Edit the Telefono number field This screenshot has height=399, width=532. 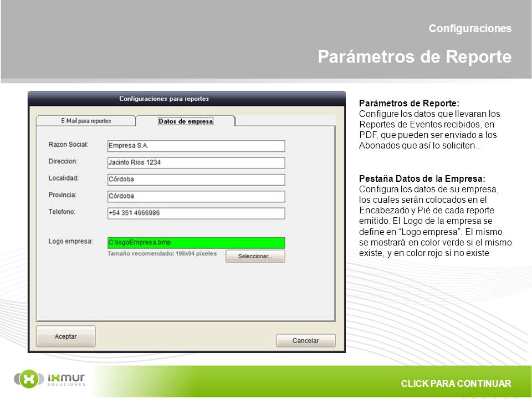click(196, 213)
